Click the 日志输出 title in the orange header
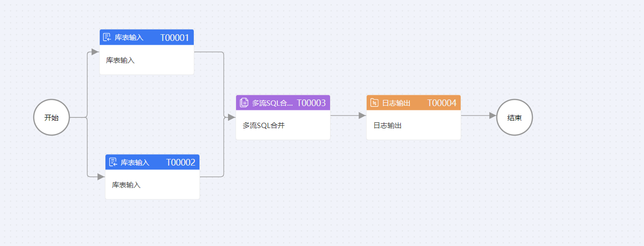This screenshot has height=246, width=644. point(396,102)
